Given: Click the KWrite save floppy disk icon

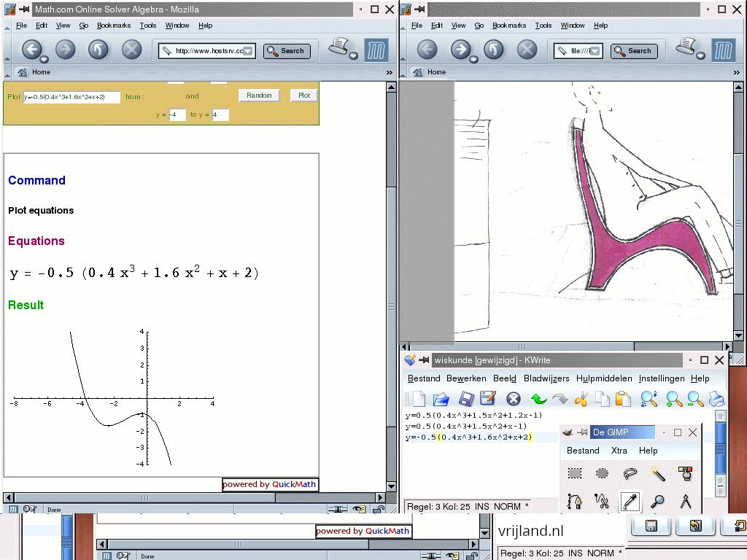Looking at the screenshot, I should tap(466, 399).
